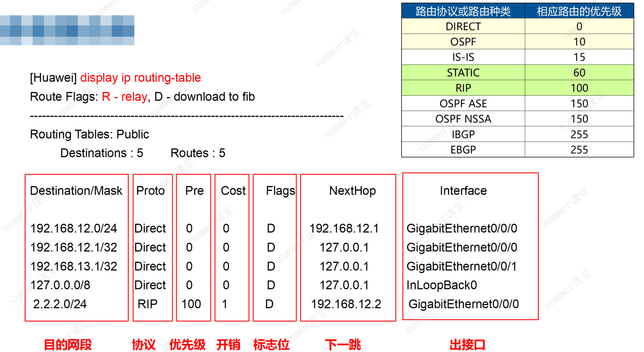Select the 192.168.12.2 next hop address
This screenshot has width=644, height=352.
click(346, 304)
